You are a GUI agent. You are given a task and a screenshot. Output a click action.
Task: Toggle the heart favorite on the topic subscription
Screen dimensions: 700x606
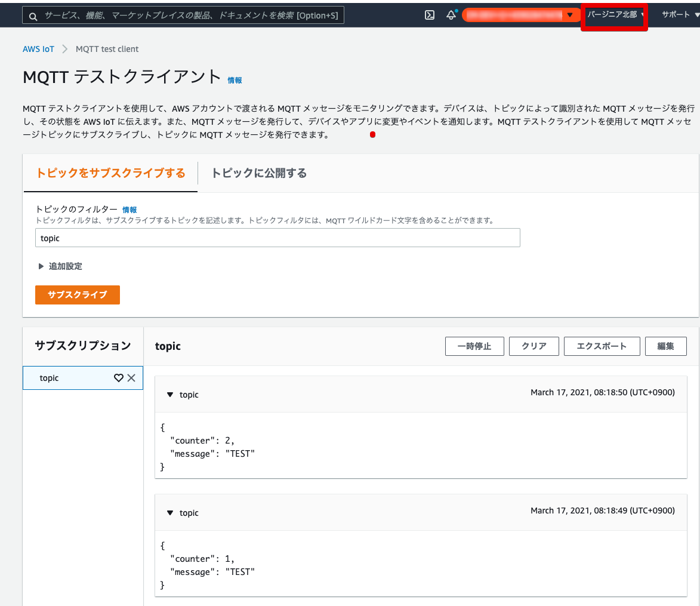(x=118, y=378)
